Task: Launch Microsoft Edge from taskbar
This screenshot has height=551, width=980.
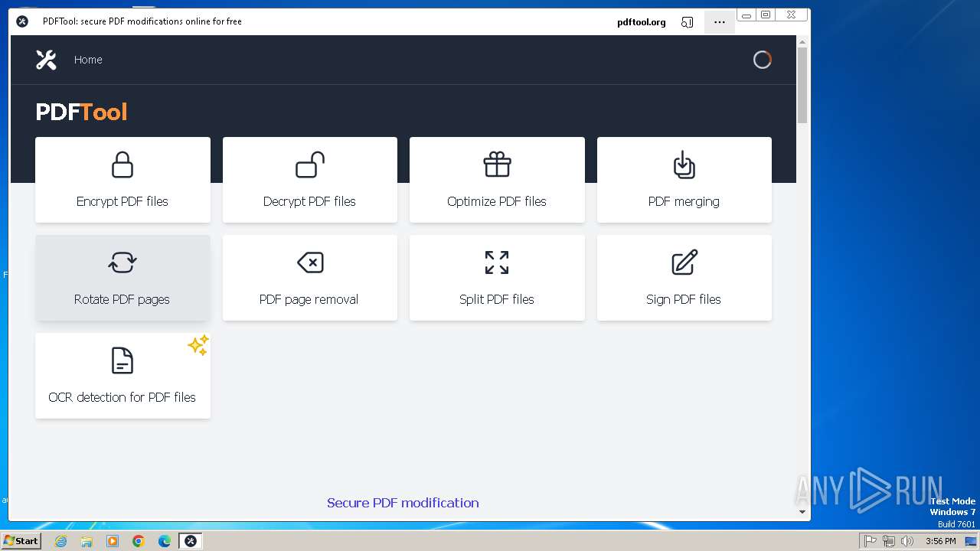Action: click(x=165, y=541)
